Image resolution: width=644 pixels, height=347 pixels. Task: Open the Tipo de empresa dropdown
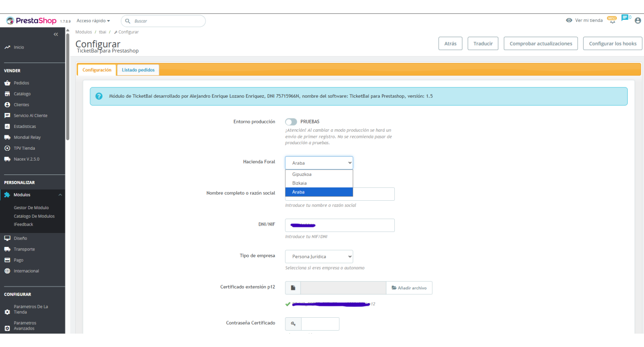click(x=319, y=256)
